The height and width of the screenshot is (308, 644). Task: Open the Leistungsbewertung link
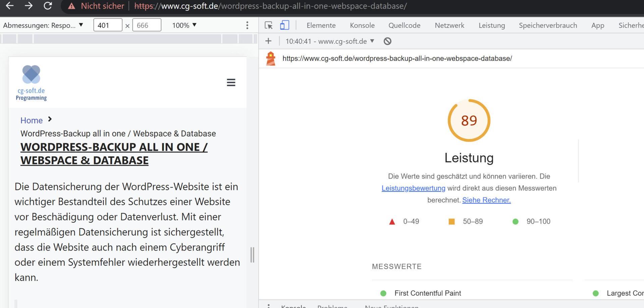coord(413,188)
